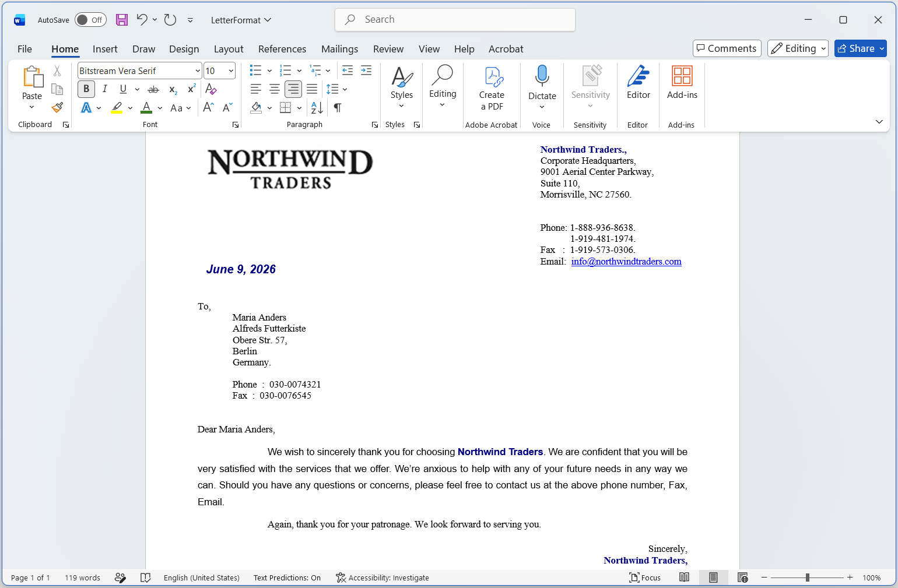898x588 pixels.
Task: Undo the last action
Action: 142,20
